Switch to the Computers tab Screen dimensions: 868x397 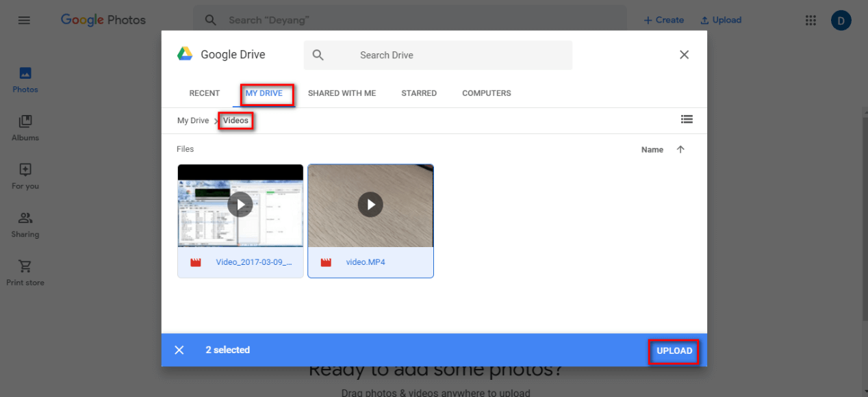point(487,93)
